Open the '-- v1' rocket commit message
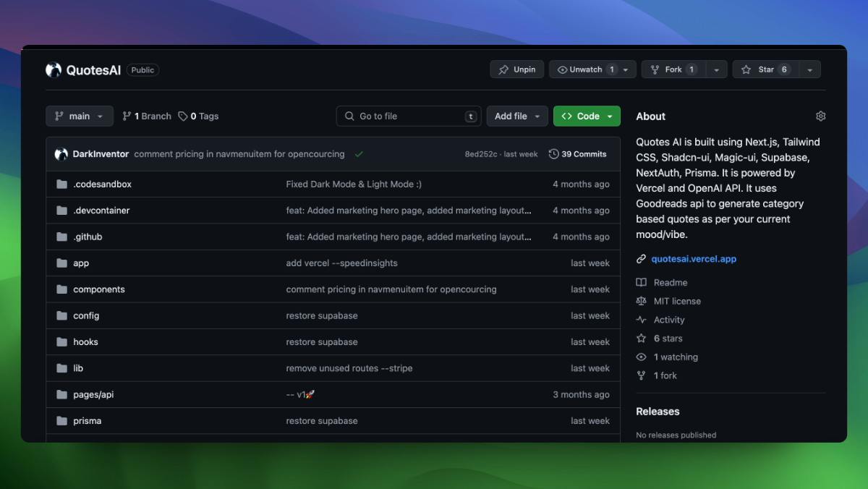The height and width of the screenshot is (489, 868). [x=300, y=395]
